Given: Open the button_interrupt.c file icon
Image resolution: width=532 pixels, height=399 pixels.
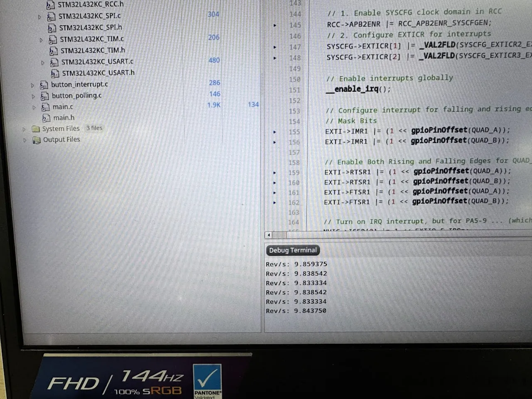Looking at the screenshot, I should click(44, 84).
